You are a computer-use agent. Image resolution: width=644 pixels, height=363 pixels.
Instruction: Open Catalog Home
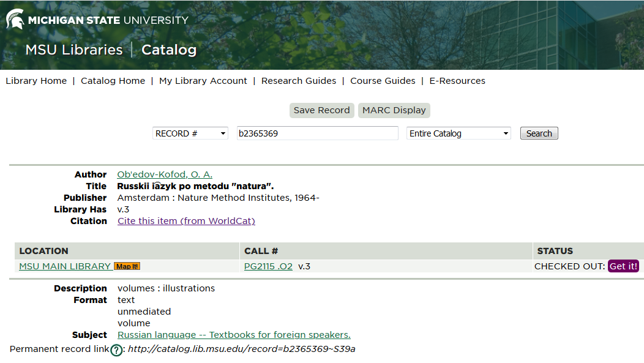113,81
